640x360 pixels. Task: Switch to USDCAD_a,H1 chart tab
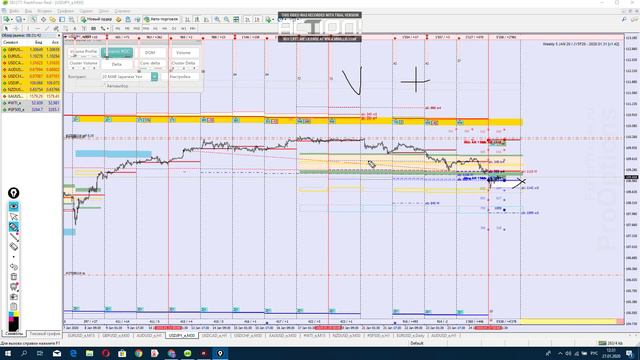pyautogui.click(x=214, y=335)
